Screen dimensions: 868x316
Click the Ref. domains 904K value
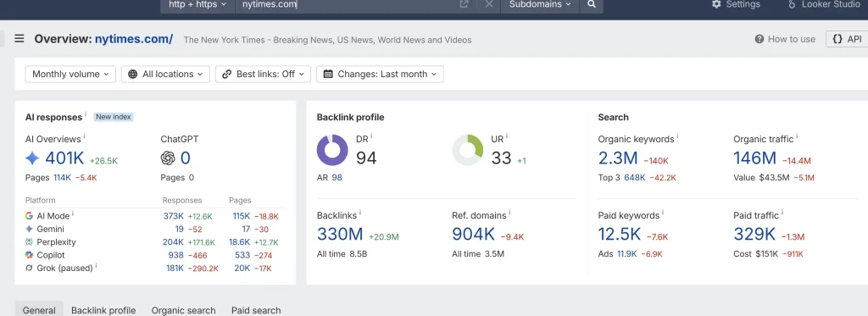tap(473, 234)
